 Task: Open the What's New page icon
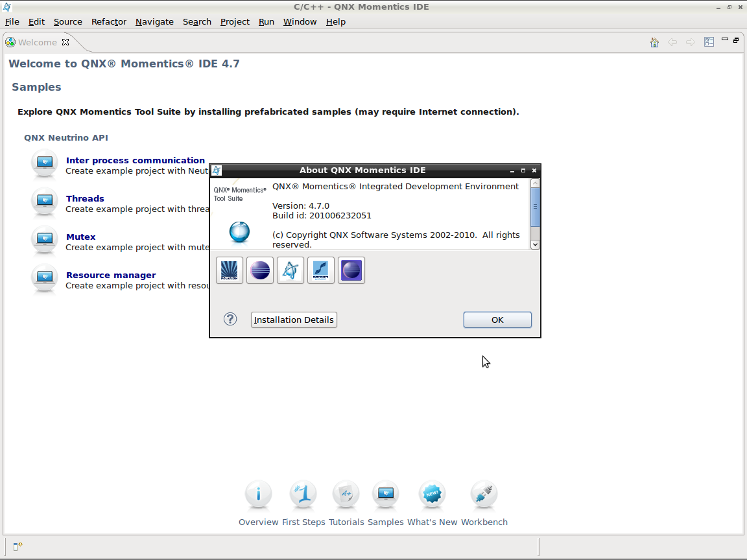click(432, 495)
